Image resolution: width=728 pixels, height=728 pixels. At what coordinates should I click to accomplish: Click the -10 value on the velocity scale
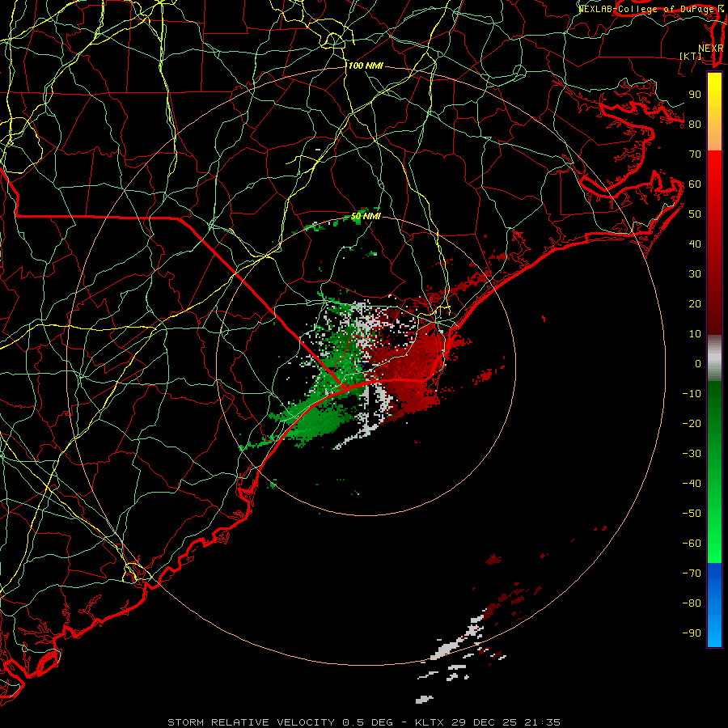[692, 394]
